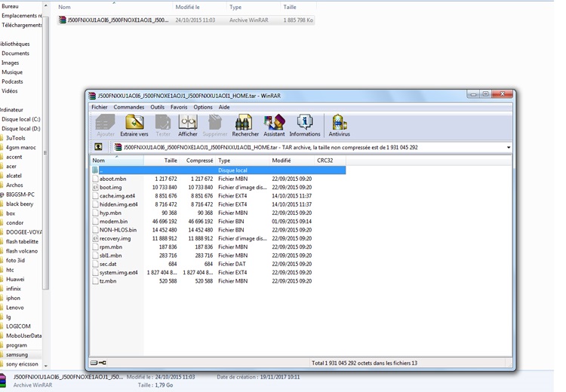This screenshot has height=392, width=566.
Task: Click sidebar scrollbar down arrow
Action: (x=45, y=366)
